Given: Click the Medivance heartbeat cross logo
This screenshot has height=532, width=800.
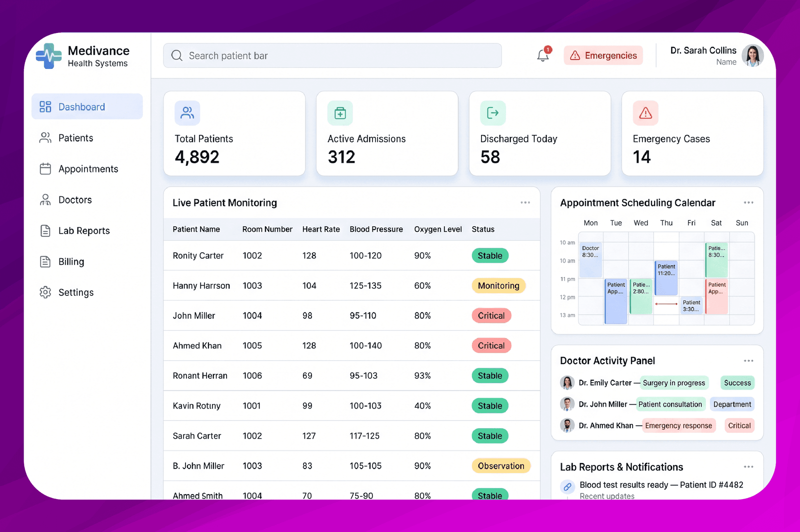Looking at the screenshot, I should click(48, 56).
